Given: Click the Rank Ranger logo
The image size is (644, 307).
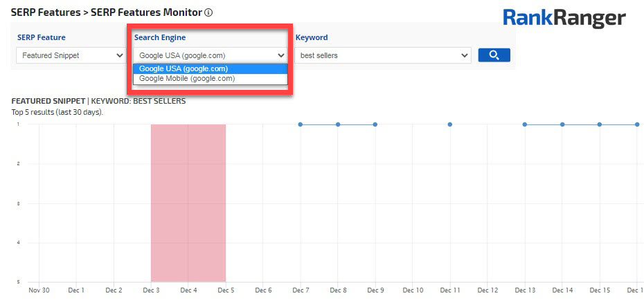Looking at the screenshot, I should click(x=564, y=19).
